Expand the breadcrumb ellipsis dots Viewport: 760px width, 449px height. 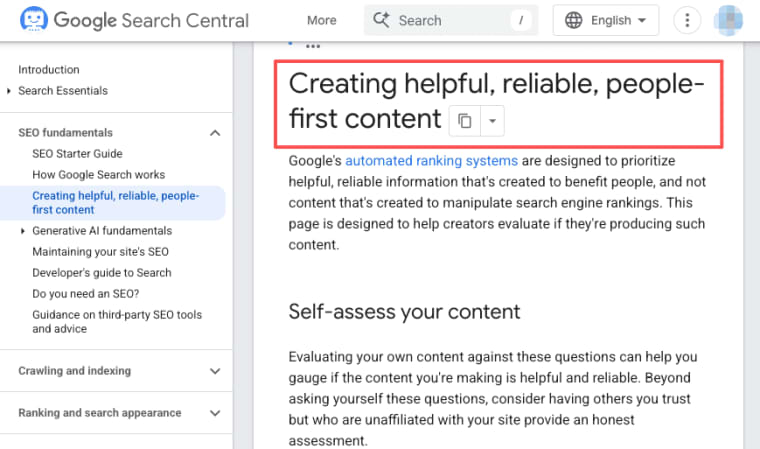pyautogui.click(x=313, y=47)
